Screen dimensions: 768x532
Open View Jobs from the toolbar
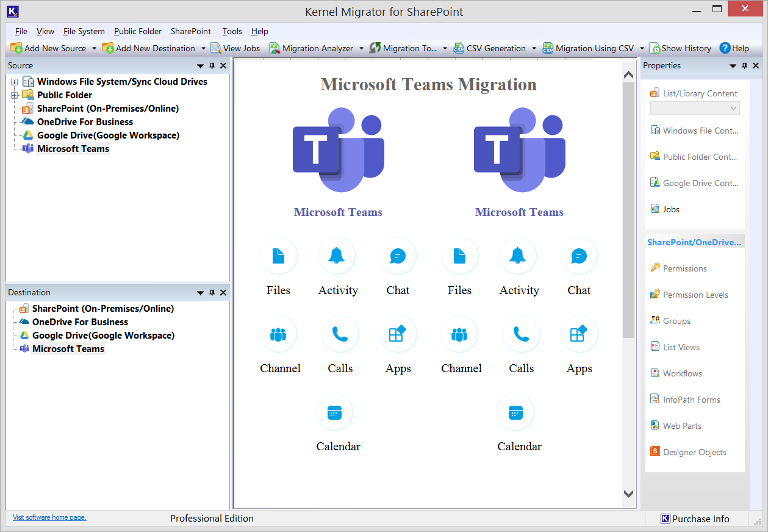click(x=235, y=48)
